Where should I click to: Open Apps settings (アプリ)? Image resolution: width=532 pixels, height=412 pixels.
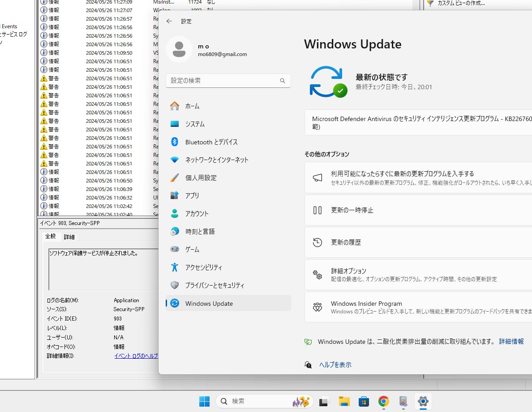228,195
